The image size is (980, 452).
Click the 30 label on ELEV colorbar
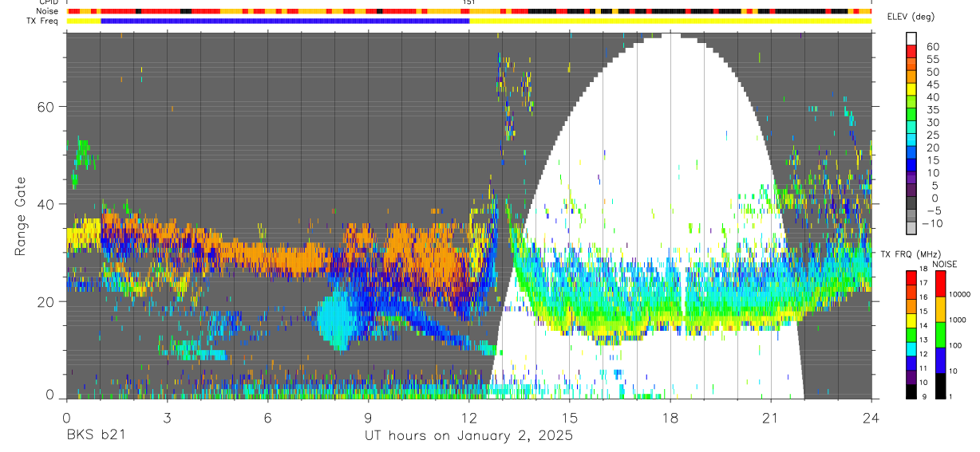click(932, 122)
